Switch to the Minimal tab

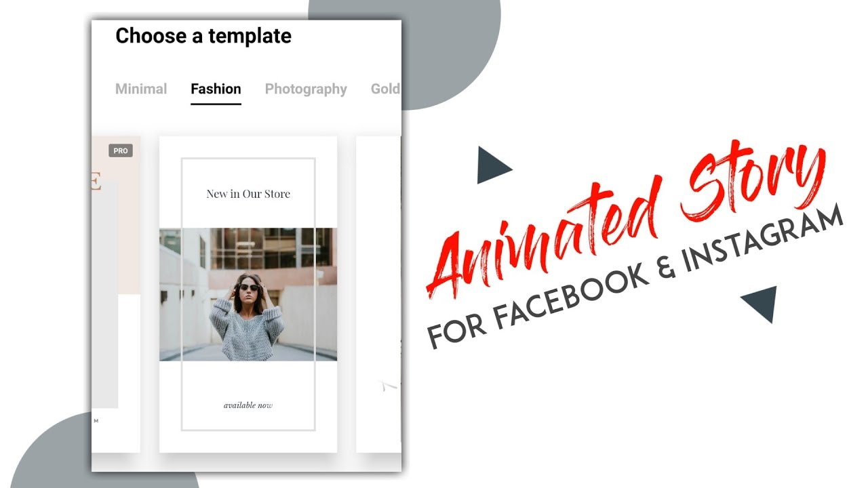click(141, 89)
